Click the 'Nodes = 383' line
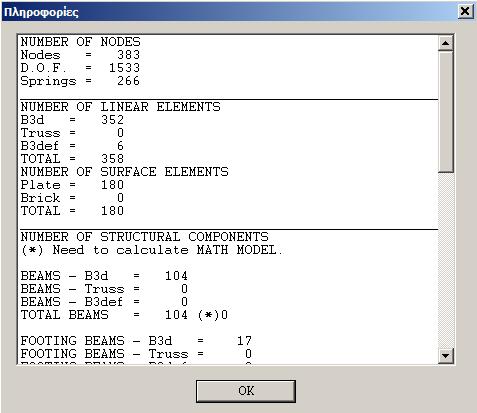 click(80, 55)
